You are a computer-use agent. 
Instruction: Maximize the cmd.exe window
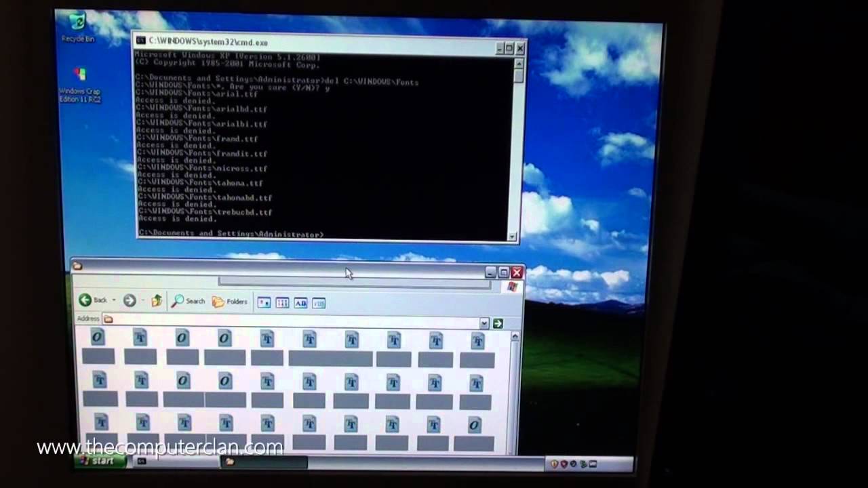tap(509, 48)
